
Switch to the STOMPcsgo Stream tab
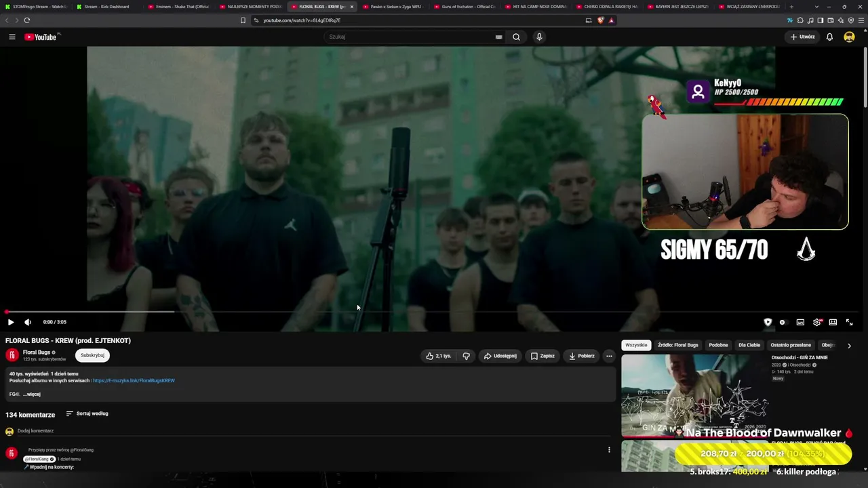(x=35, y=7)
